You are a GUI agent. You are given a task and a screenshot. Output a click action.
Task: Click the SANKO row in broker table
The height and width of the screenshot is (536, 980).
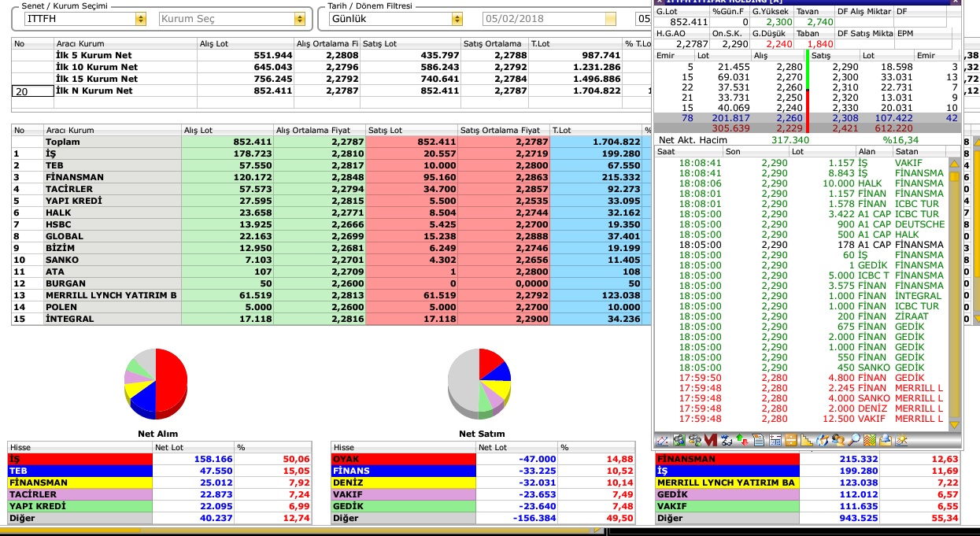tap(331, 261)
